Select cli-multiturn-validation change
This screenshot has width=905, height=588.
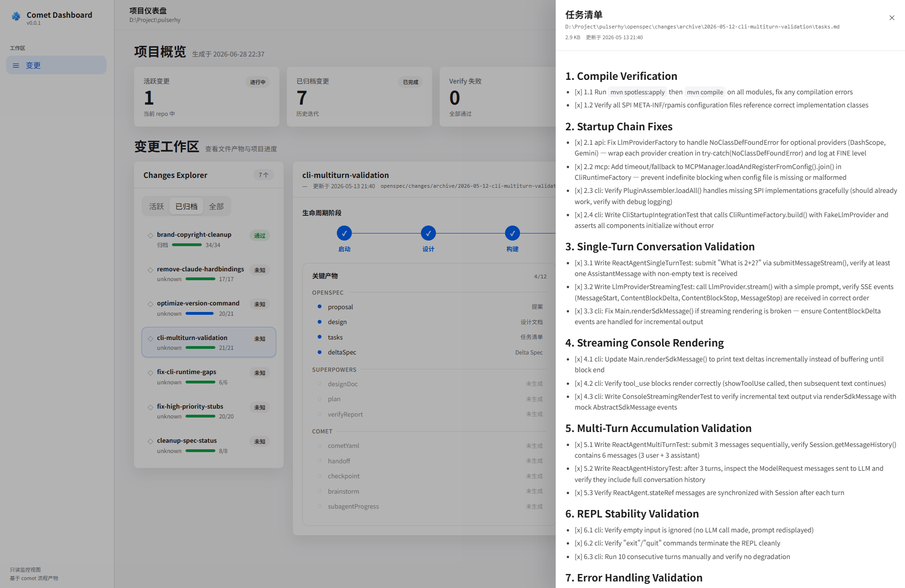pos(209,342)
